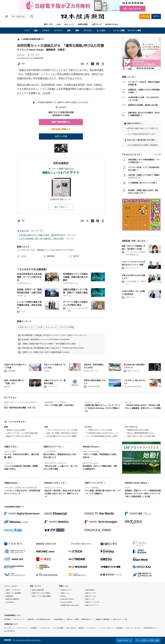Share to note via bottom icon
This screenshot has height=644, width=165.
pyautogui.click(x=87, y=221)
